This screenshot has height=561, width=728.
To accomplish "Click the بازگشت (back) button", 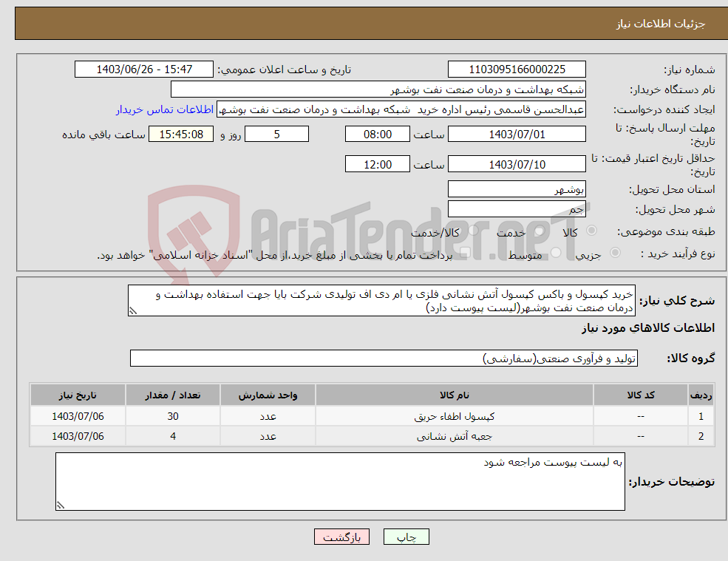I will 341,537.
